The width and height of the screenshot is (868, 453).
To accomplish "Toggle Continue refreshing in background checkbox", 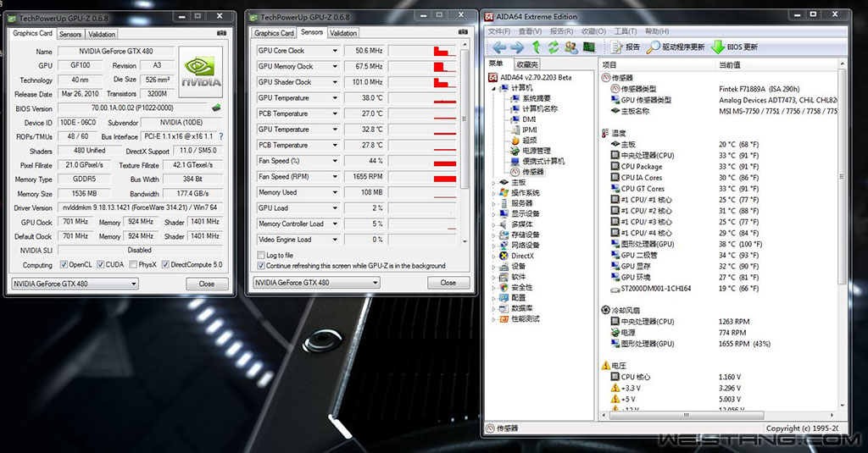I will (x=261, y=266).
